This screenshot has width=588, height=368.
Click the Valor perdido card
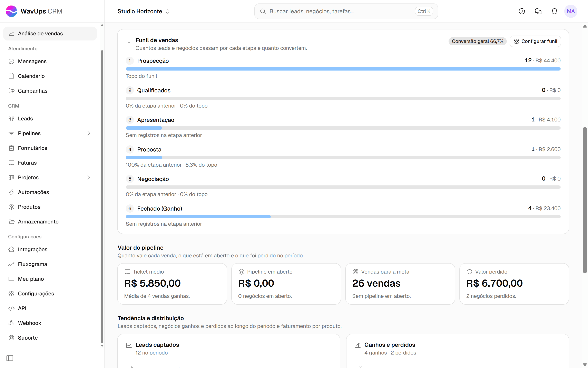(x=514, y=284)
